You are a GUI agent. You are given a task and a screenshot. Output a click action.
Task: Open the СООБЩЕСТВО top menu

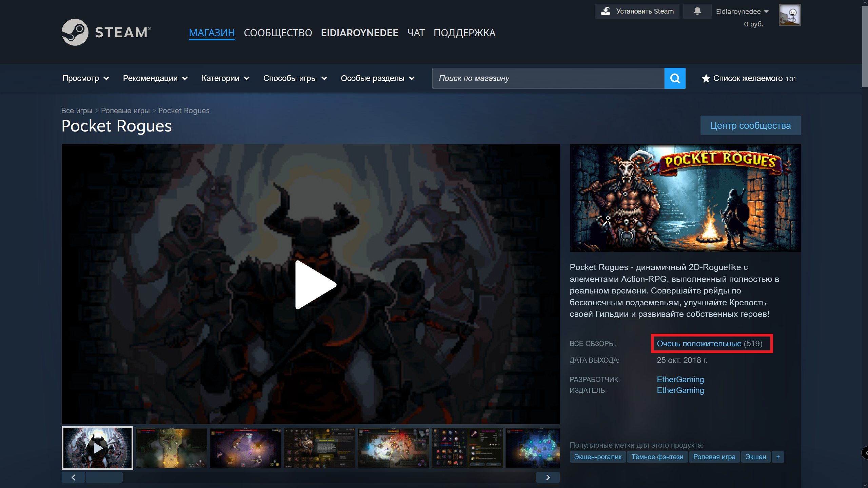tap(278, 33)
